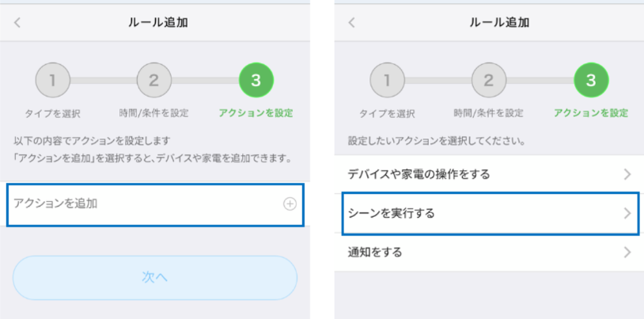Select green step 3 circle in left panel
Screen dimensions: 644x319
pyautogui.click(x=256, y=79)
